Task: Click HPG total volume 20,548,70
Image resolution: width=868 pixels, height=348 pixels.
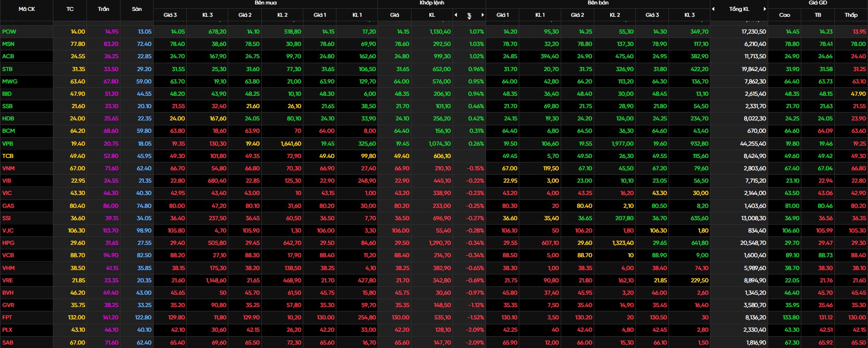Action: pyautogui.click(x=753, y=243)
